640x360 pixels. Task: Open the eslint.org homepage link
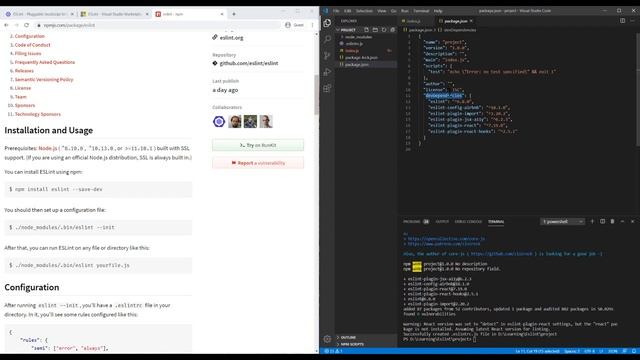click(231, 38)
